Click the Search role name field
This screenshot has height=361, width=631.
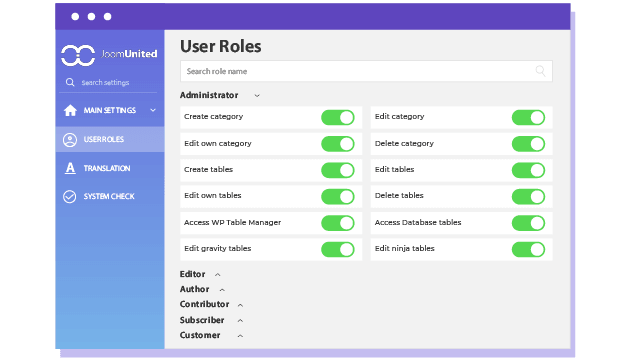click(366, 71)
